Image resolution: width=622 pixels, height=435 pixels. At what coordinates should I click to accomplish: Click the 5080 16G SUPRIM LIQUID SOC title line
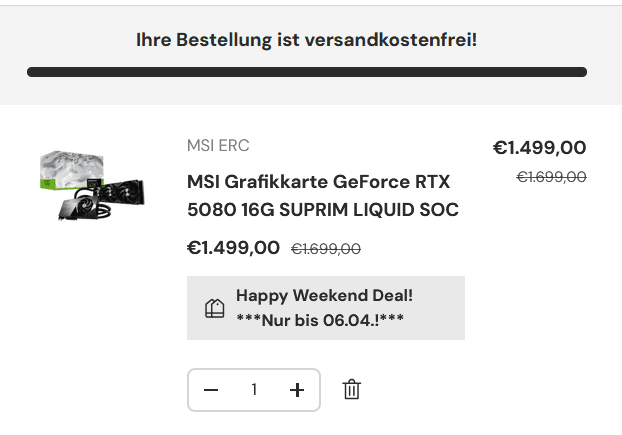coord(323,209)
